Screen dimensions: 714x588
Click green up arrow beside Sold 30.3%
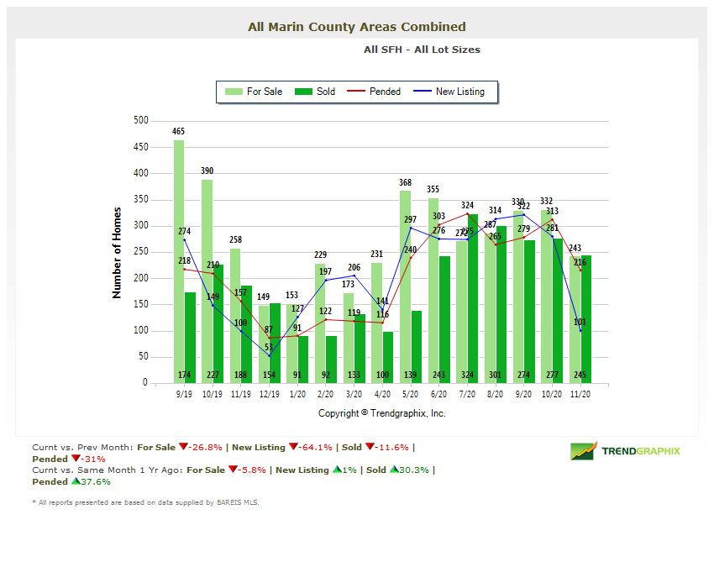(394, 470)
